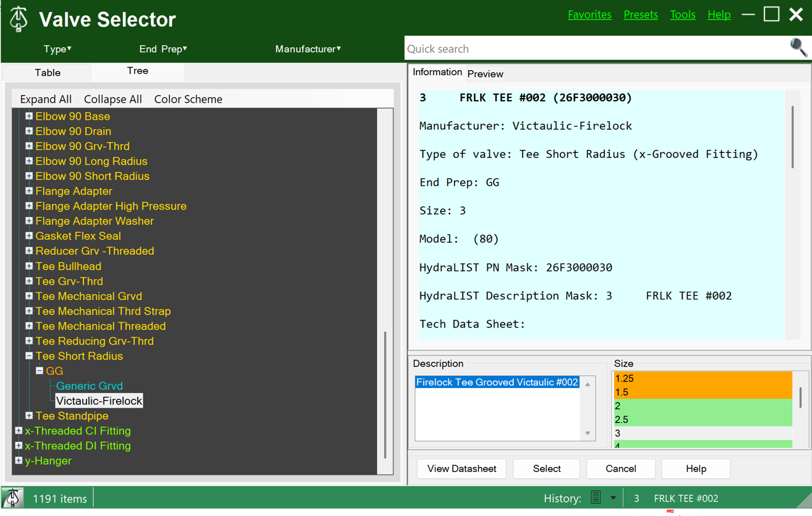Viewport: 812px width, 516px height.
Task: Switch to the Preview tab
Action: [x=485, y=74]
